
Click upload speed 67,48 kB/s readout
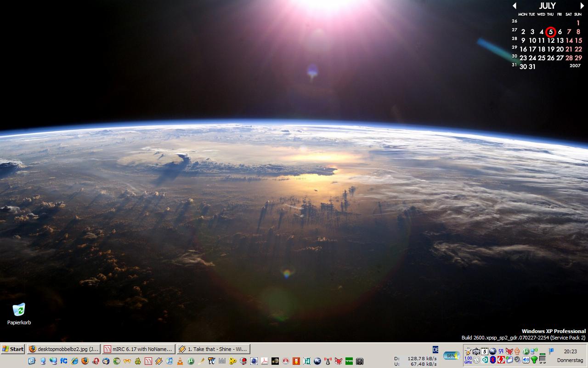click(x=424, y=364)
